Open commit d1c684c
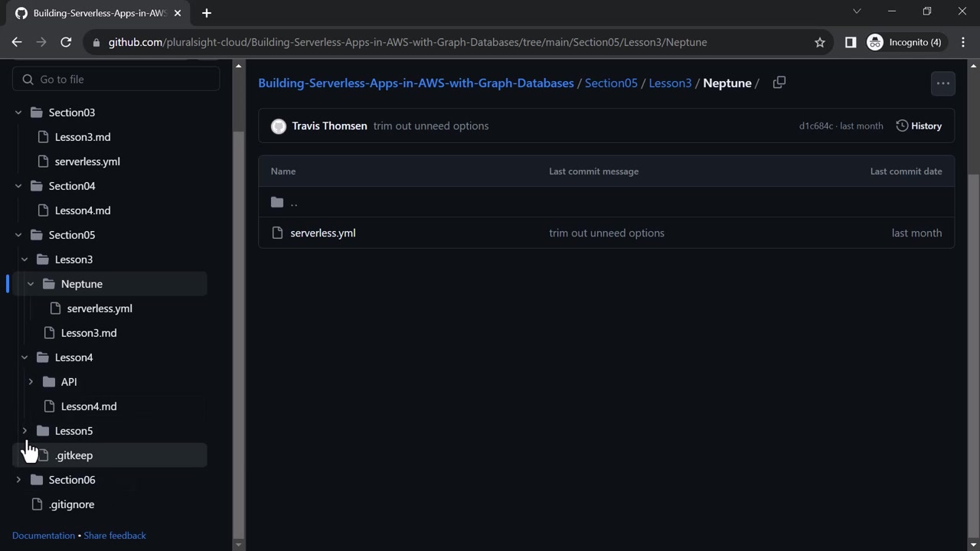 (x=816, y=126)
